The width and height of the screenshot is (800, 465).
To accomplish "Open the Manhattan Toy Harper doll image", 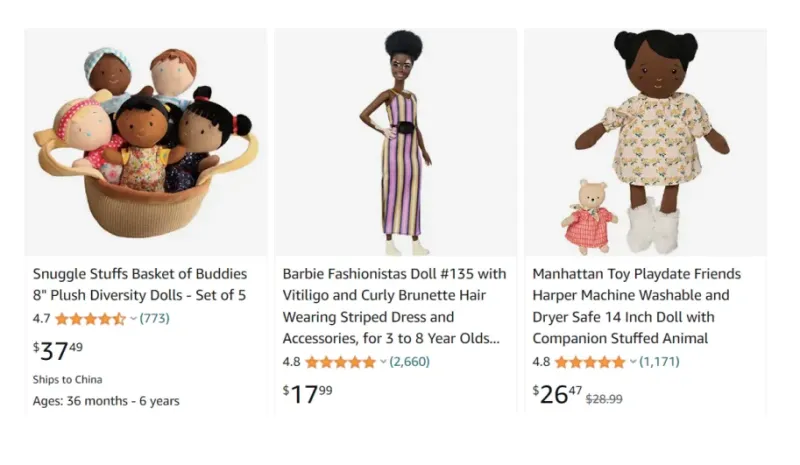I will click(646, 143).
